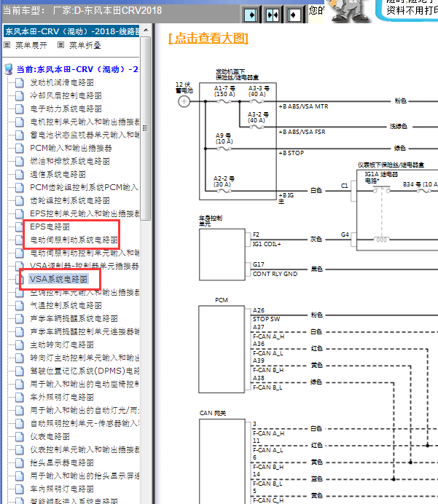Click document icon beside PCM输入和输出插接器

coord(20,148)
